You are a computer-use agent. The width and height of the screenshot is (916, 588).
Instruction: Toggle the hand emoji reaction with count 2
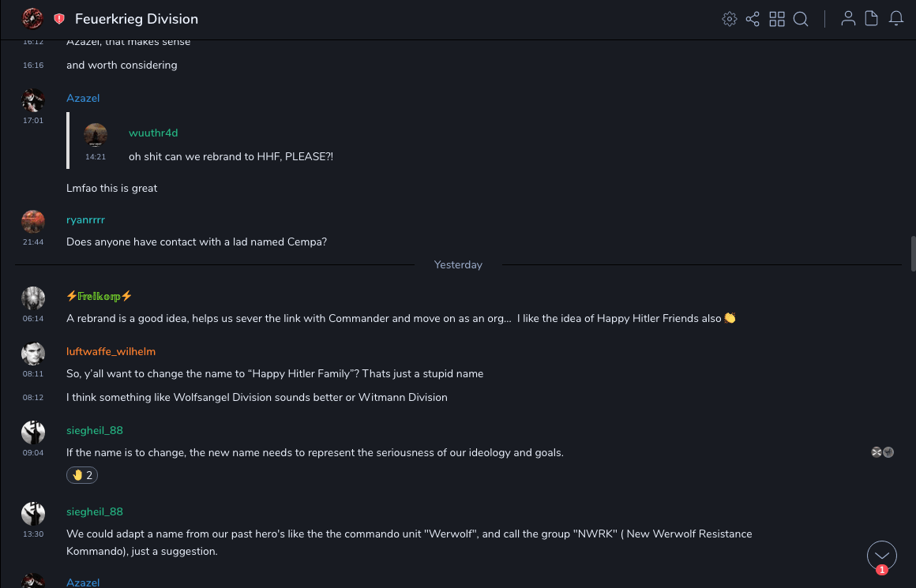click(x=82, y=475)
